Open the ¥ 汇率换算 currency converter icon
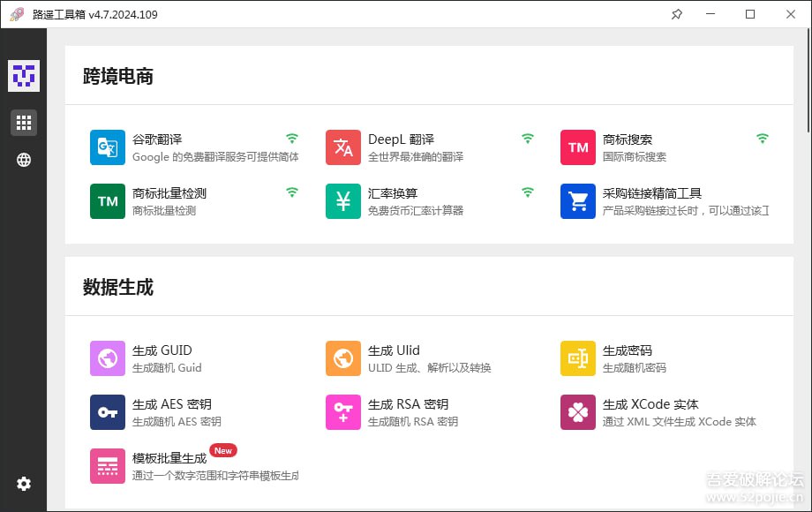812x512 pixels. pos(342,201)
